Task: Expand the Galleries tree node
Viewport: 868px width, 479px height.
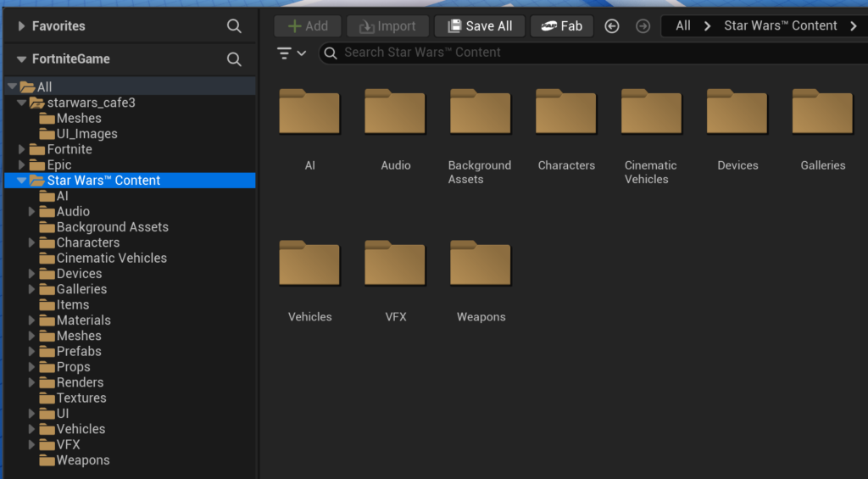Action: pyautogui.click(x=32, y=289)
